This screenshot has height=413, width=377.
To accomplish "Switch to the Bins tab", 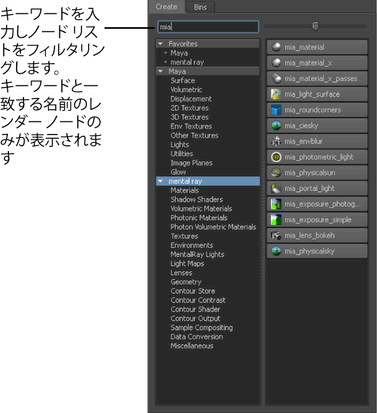I will click(x=200, y=7).
